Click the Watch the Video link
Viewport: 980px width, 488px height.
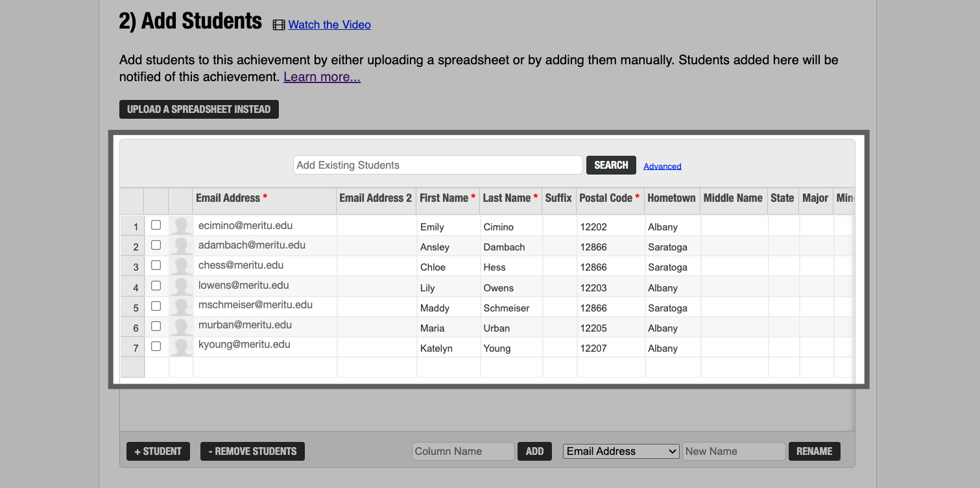(x=329, y=25)
